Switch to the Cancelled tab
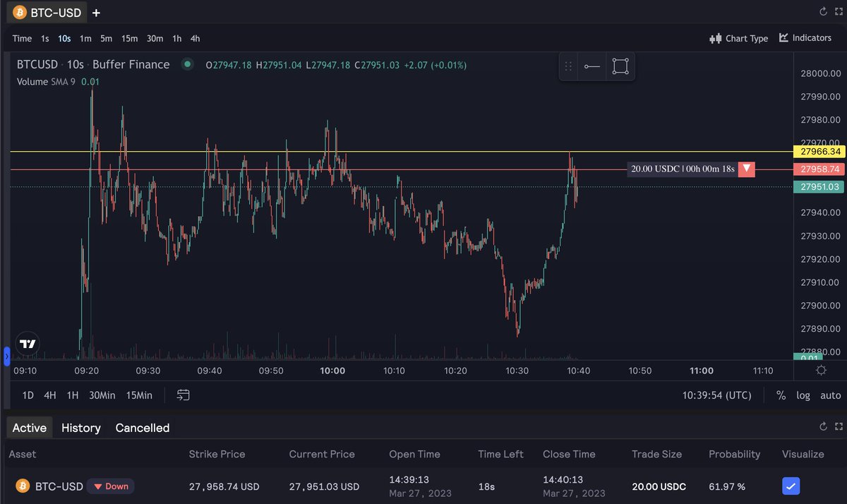847x504 pixels. click(142, 428)
